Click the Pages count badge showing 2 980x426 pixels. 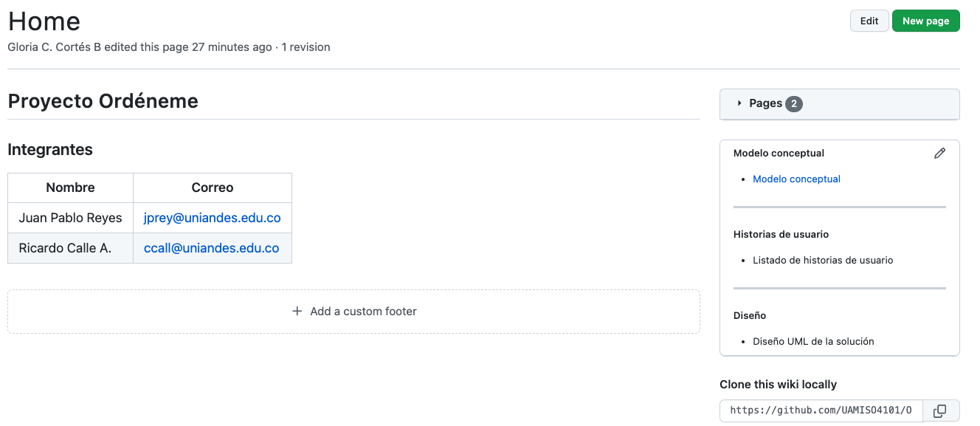794,104
